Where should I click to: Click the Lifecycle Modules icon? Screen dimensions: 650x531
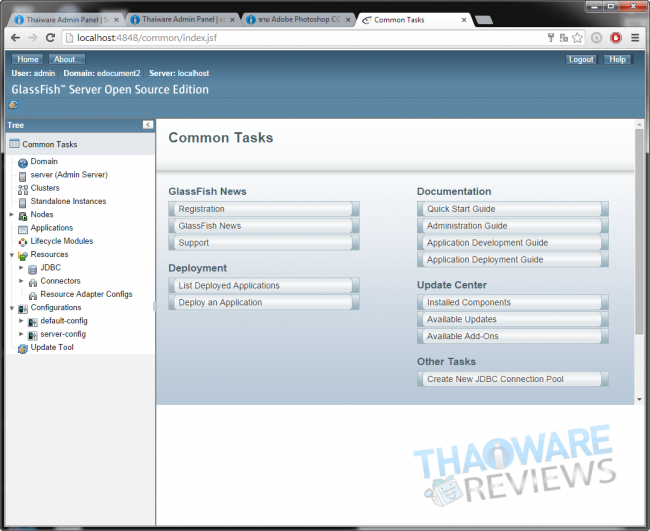click(23, 242)
